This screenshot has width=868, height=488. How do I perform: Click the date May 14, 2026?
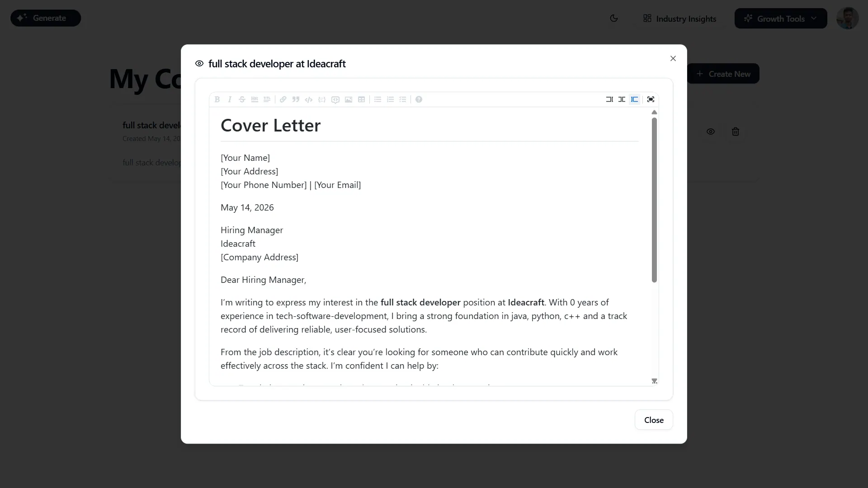click(x=247, y=207)
